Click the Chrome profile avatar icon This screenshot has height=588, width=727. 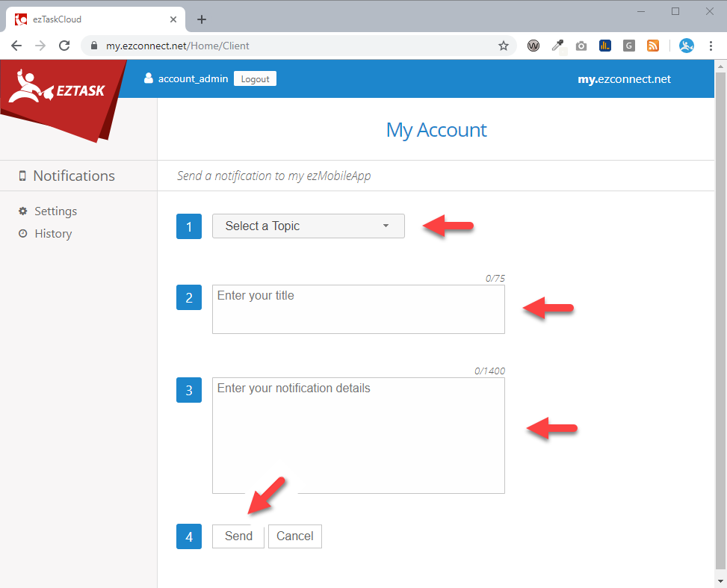(686, 46)
